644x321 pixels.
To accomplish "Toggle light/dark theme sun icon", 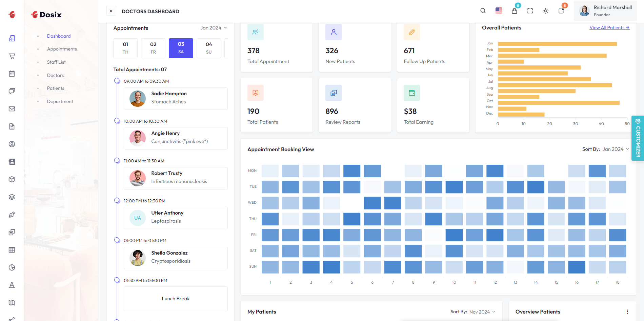I will 546,11.
